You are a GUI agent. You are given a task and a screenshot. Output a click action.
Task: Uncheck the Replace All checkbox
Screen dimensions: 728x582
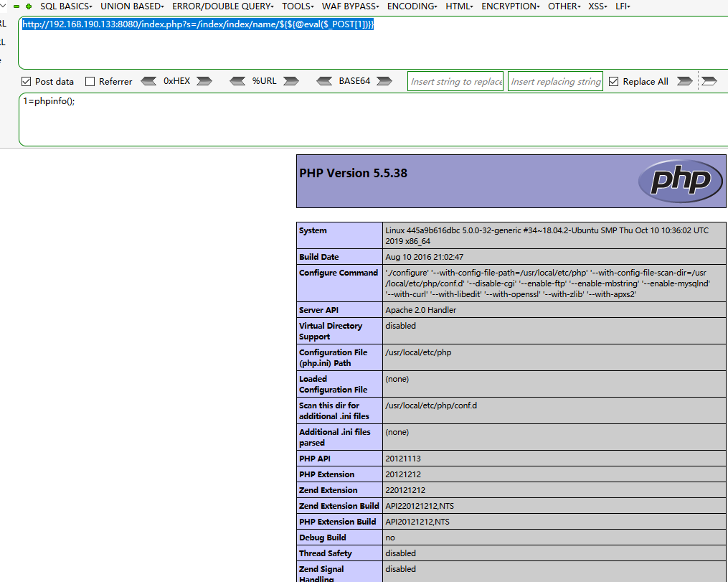click(x=614, y=82)
